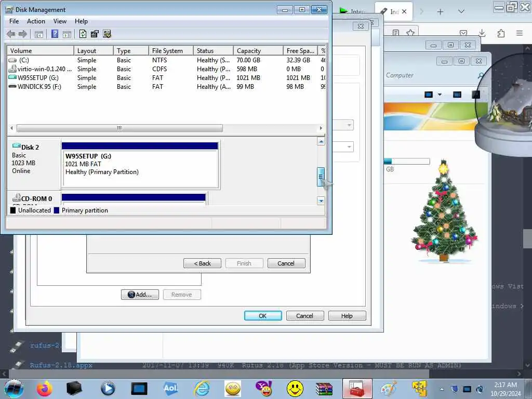Click the down arrow of disk view scrollbar

(321, 201)
